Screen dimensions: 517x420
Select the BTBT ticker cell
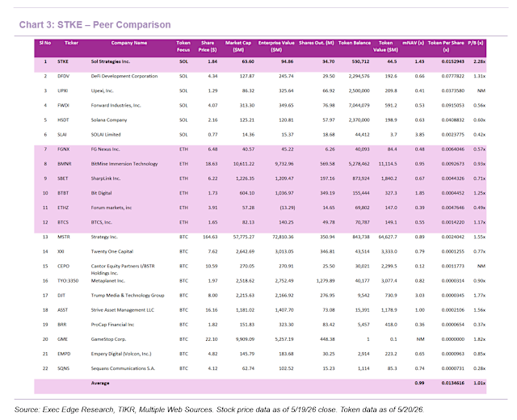coord(63,193)
